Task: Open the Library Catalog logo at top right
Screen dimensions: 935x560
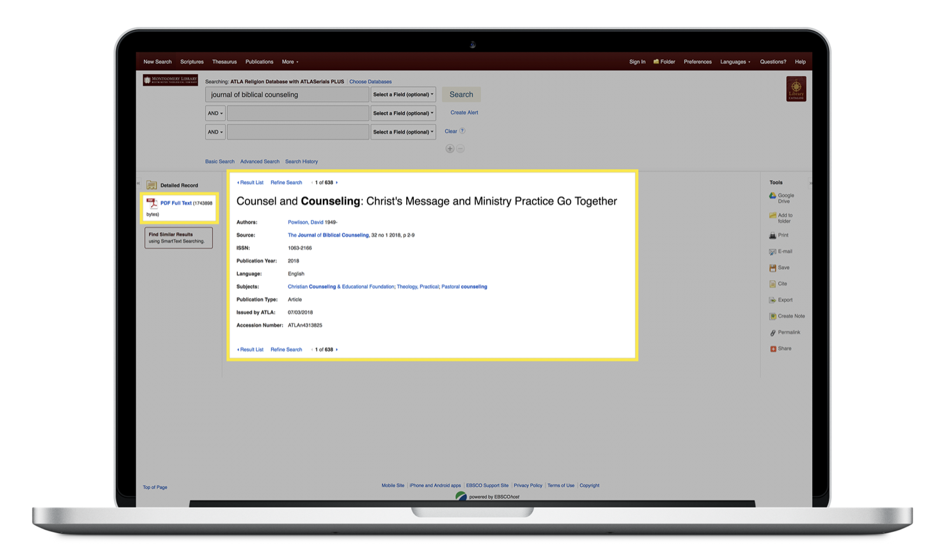Action: [x=796, y=89]
